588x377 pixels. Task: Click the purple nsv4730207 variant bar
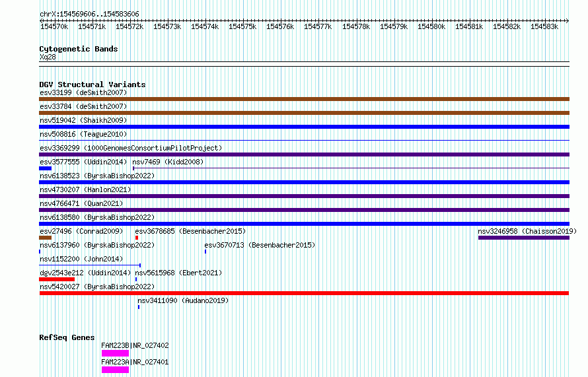click(304, 196)
